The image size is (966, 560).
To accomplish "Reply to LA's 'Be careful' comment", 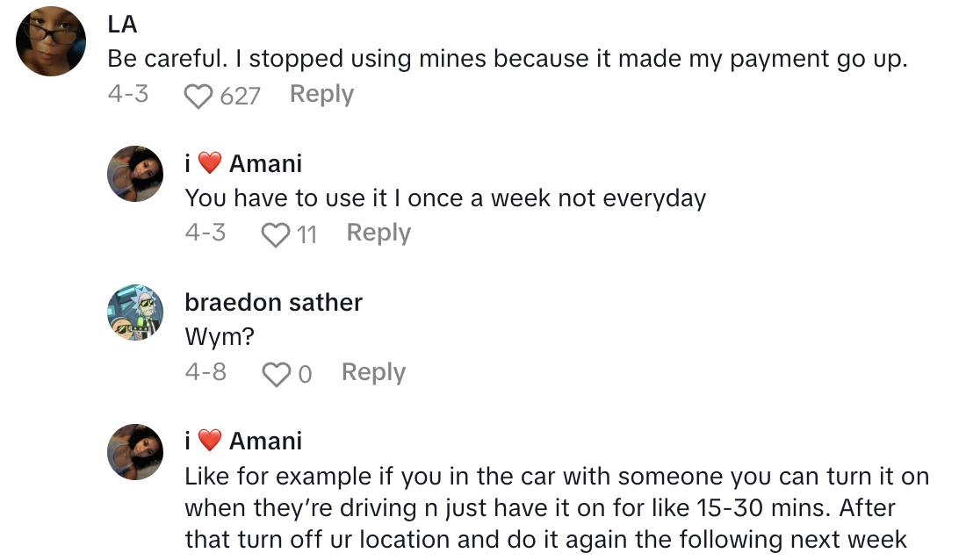I will pos(321,94).
